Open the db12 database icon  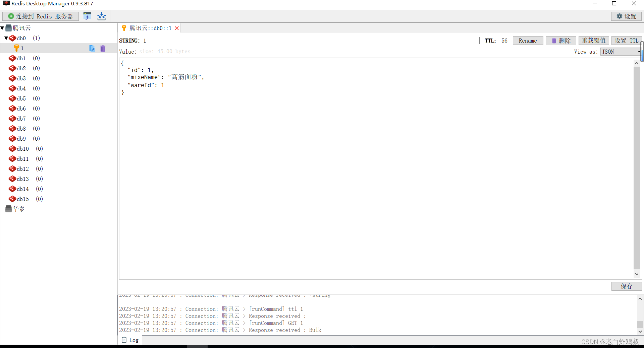point(12,169)
